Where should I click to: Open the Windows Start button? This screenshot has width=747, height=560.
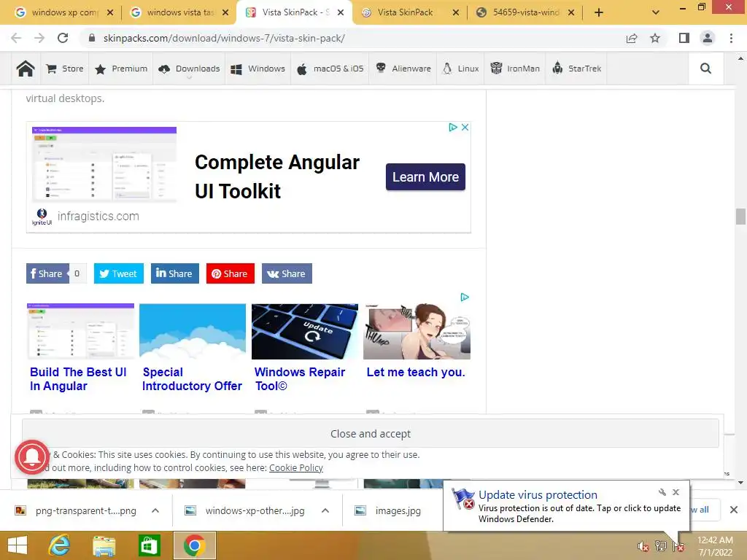[18, 545]
